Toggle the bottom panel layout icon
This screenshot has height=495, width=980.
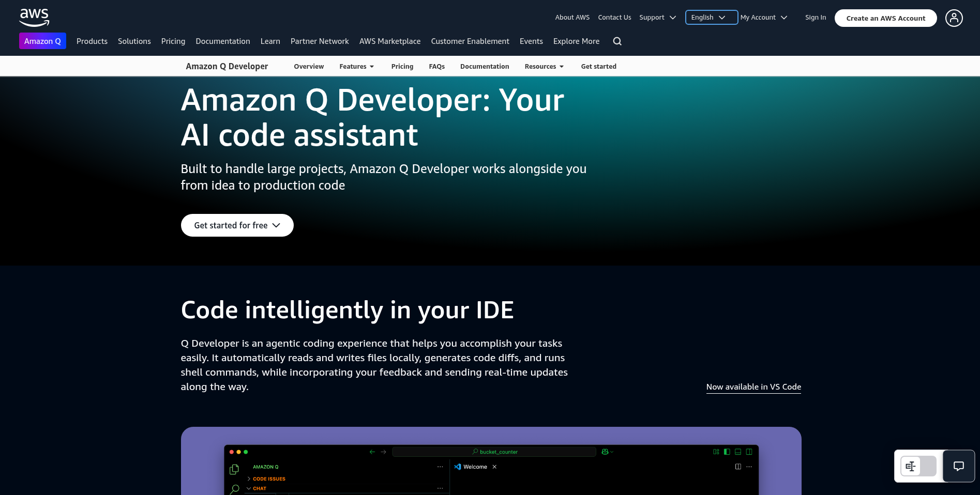click(737, 451)
